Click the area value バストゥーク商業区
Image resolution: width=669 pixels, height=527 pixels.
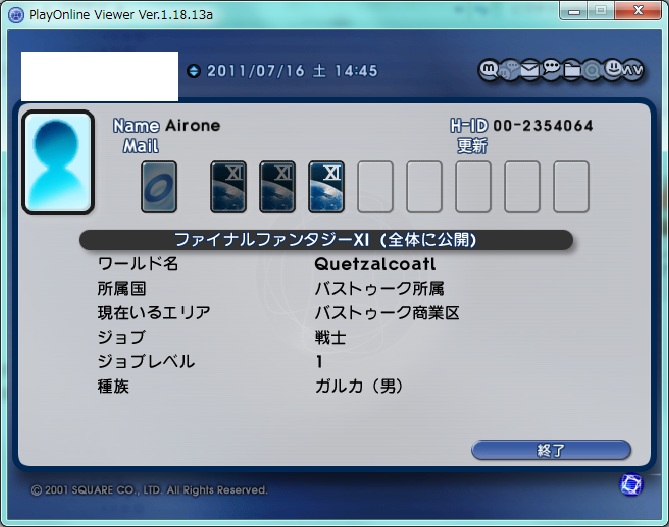[387, 313]
